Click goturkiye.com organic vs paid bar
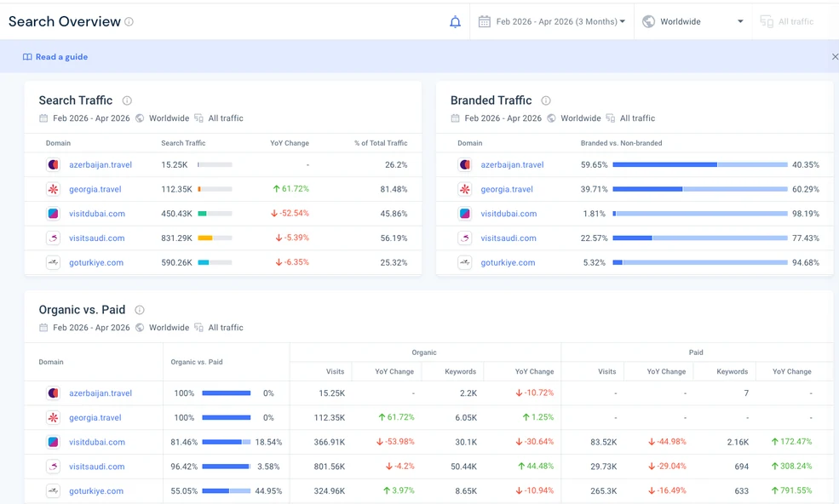 [227, 491]
